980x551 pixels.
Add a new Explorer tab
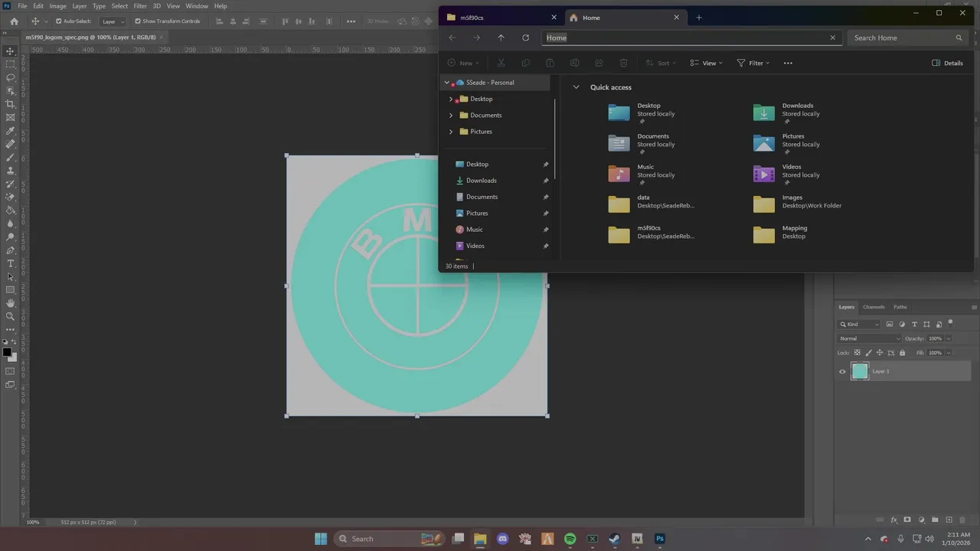698,18
